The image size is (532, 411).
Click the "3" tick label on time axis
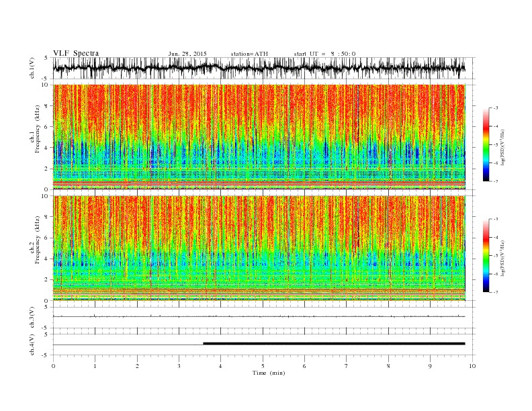click(x=179, y=366)
